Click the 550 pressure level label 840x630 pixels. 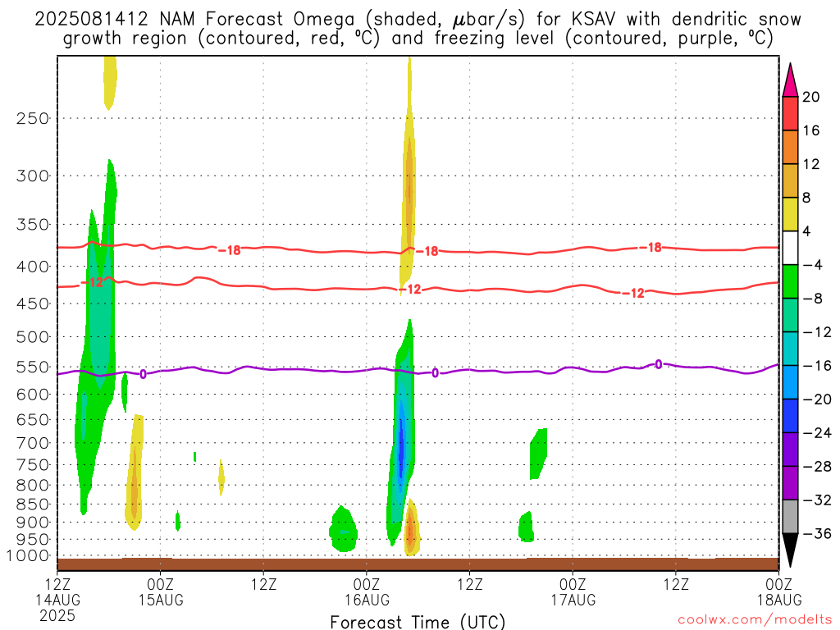click(x=33, y=367)
